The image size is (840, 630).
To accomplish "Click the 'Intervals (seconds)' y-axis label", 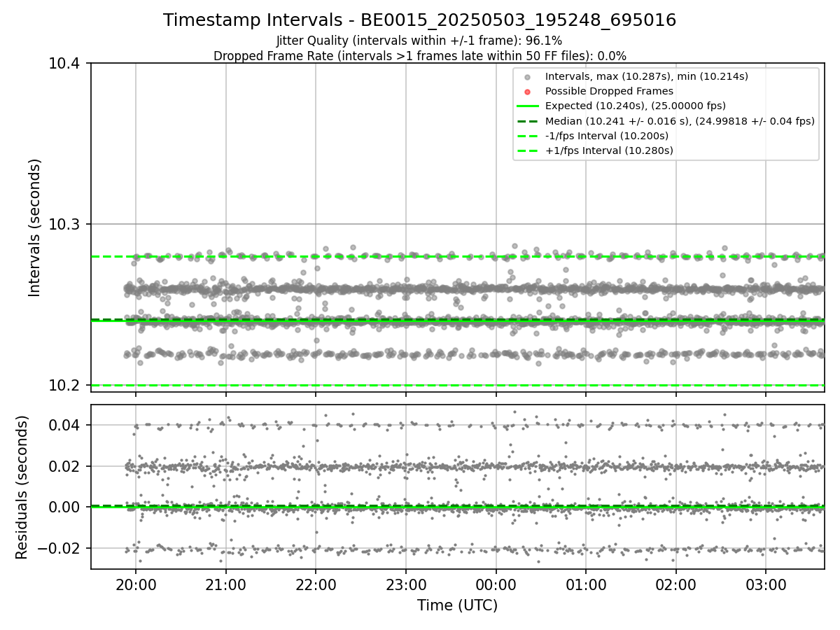I will tap(35, 227).
